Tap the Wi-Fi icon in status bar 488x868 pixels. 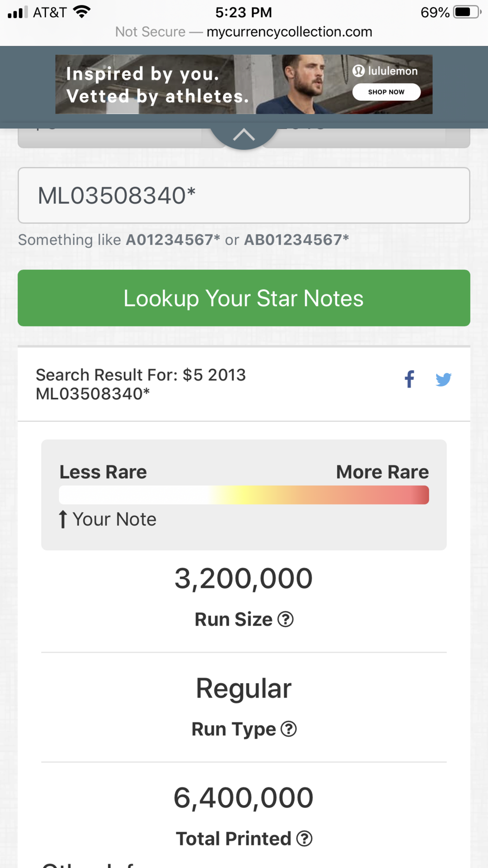(x=82, y=12)
